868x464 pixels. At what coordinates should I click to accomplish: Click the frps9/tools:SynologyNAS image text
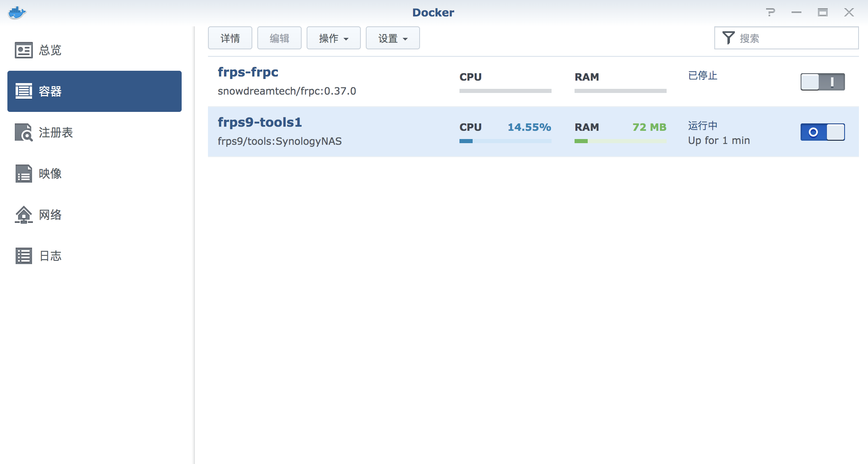pyautogui.click(x=279, y=141)
